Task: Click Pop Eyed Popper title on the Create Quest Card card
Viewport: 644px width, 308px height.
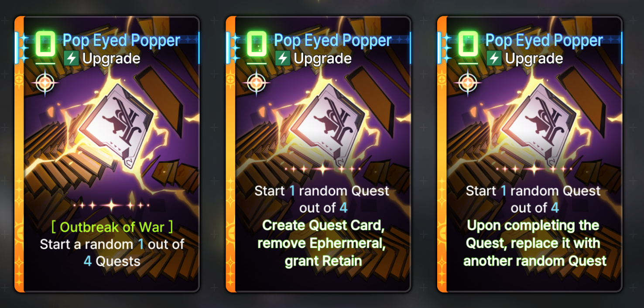Action: (x=333, y=41)
